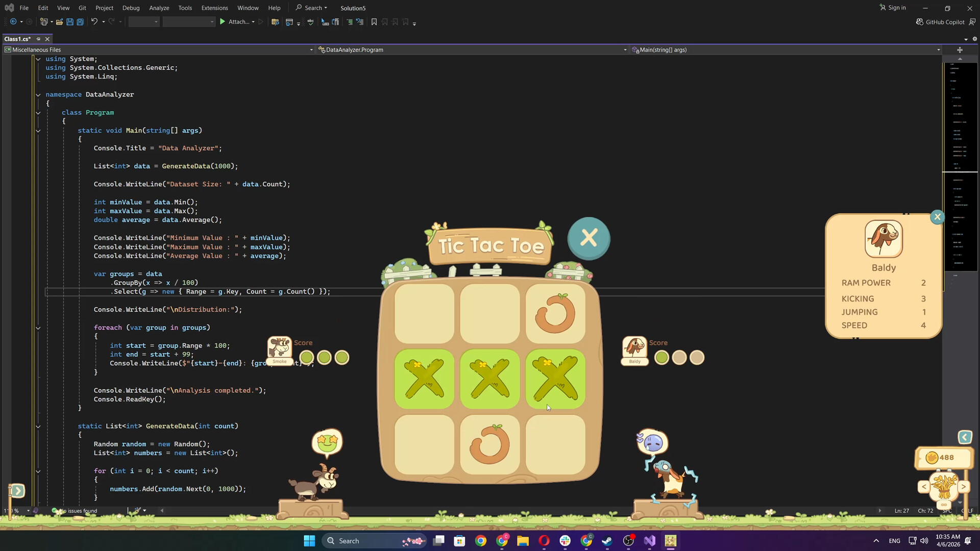Select next item with the right arrow
The width and height of the screenshot is (980, 551).
963,487
